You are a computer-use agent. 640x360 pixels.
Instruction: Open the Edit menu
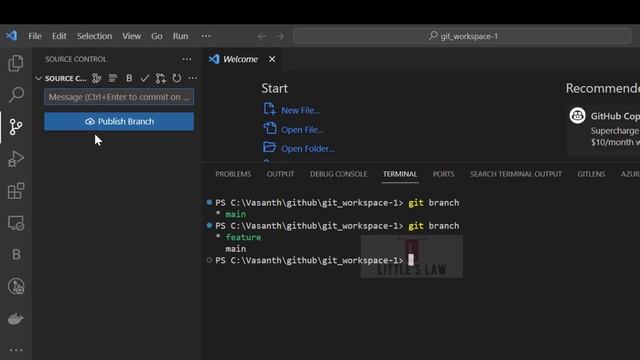click(59, 36)
